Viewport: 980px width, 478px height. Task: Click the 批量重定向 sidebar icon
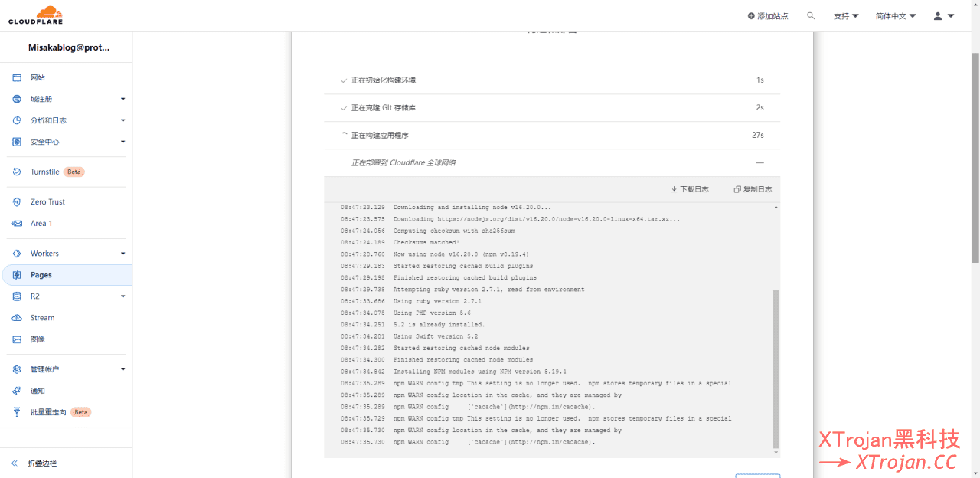[18, 411]
